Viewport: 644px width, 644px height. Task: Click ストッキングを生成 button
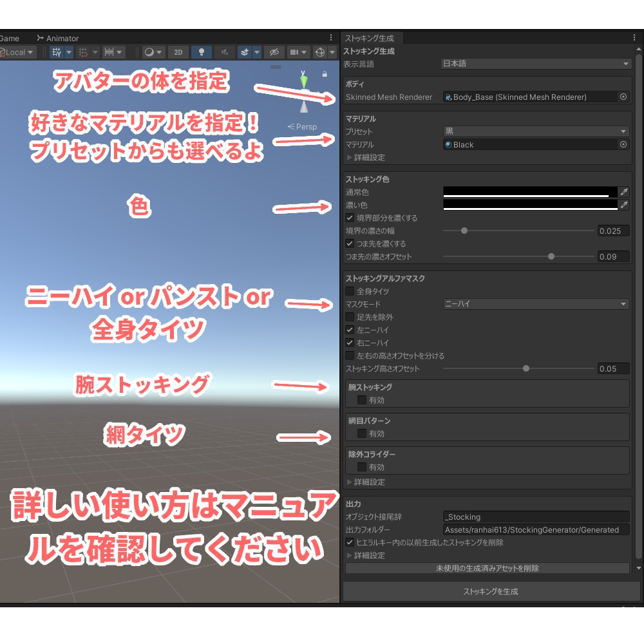[491, 591]
